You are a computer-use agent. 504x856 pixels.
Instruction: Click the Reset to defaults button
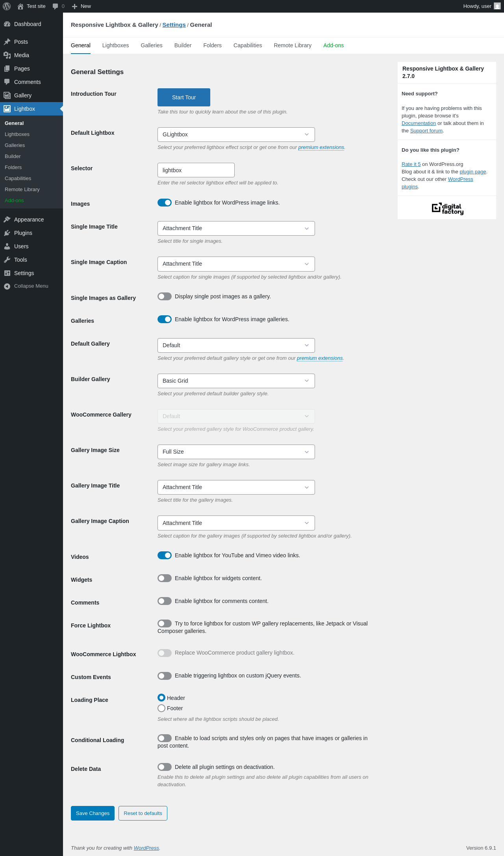143,813
